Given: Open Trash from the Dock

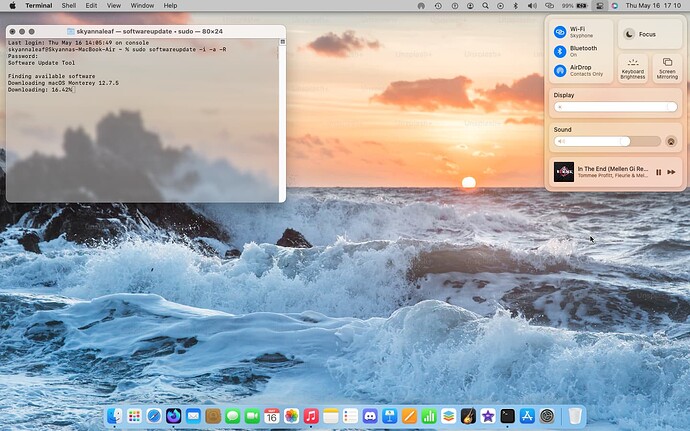Looking at the screenshot, I should pyautogui.click(x=575, y=416).
